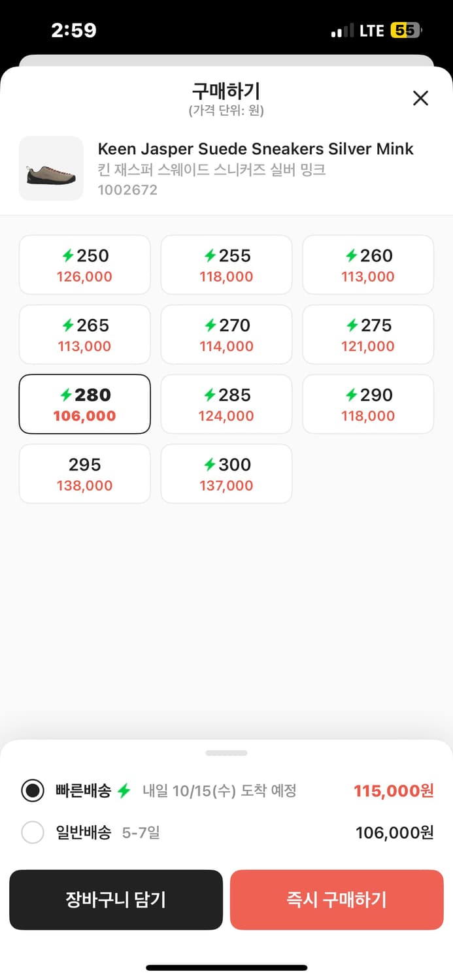Select size 250 priced 126,000
Screen dimensions: 453x980
tap(85, 265)
